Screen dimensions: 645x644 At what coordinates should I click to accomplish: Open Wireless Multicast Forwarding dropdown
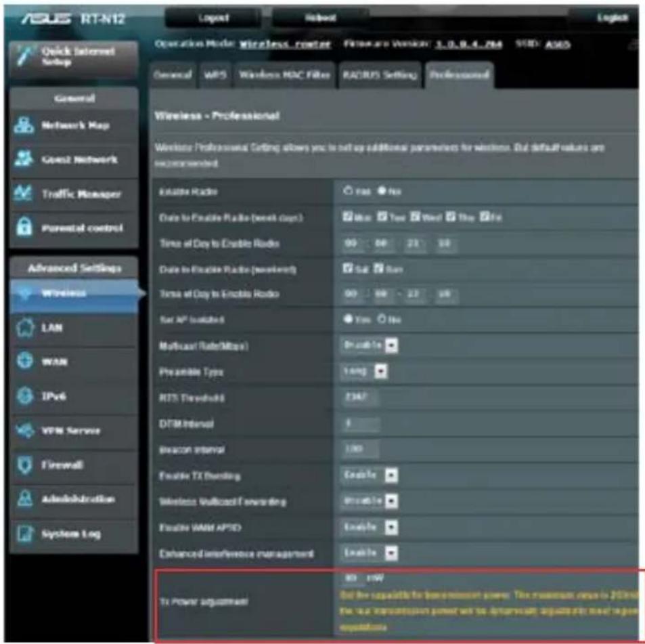tap(370, 501)
